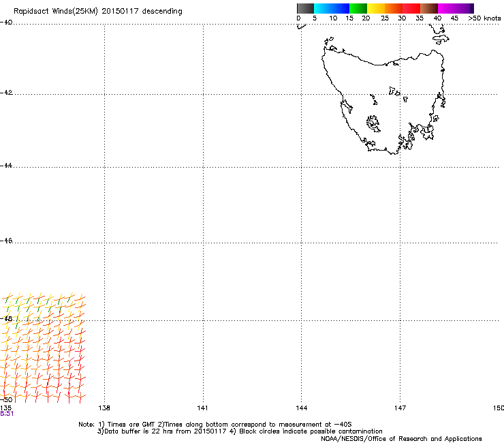
Task: Select the orange 25-30 knots color band
Action: point(394,8)
